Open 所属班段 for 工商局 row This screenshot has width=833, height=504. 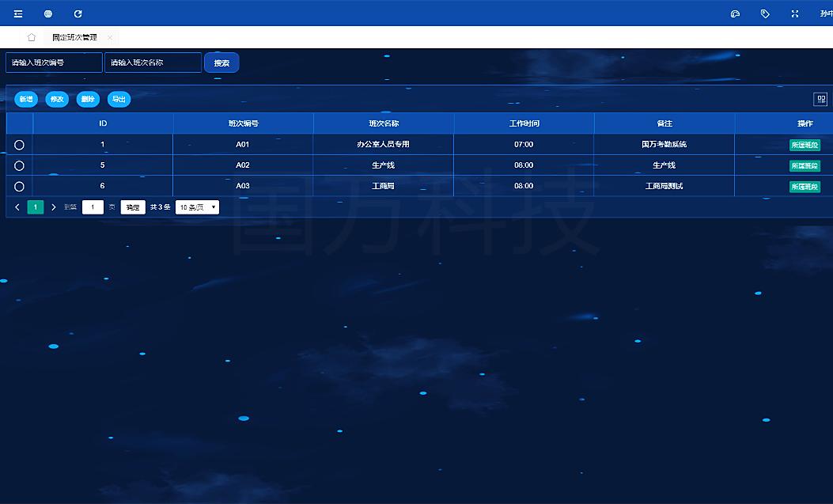pyautogui.click(x=805, y=187)
